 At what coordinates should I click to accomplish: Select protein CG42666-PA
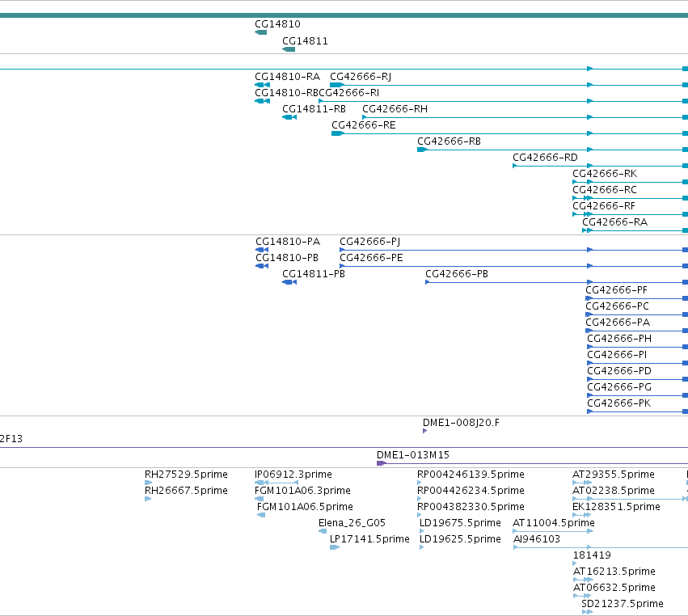(x=618, y=323)
